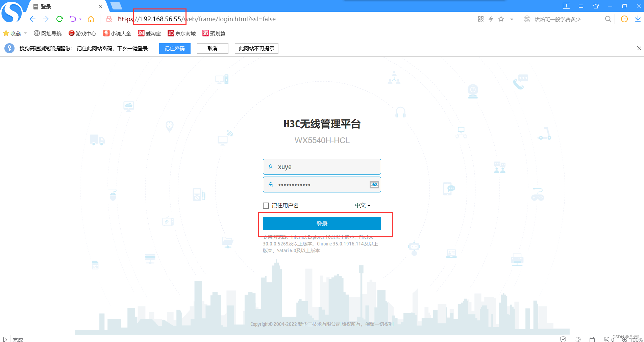Mute browser sound via speaker icon

pyautogui.click(x=577, y=339)
